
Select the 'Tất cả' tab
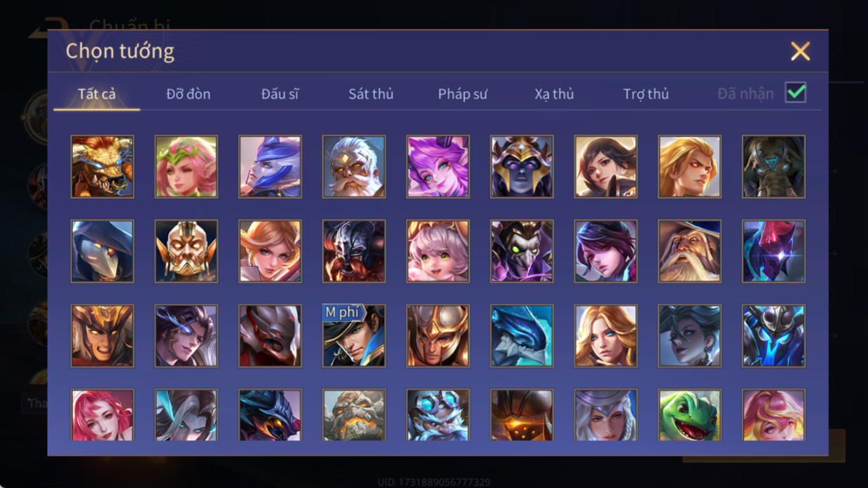97,94
